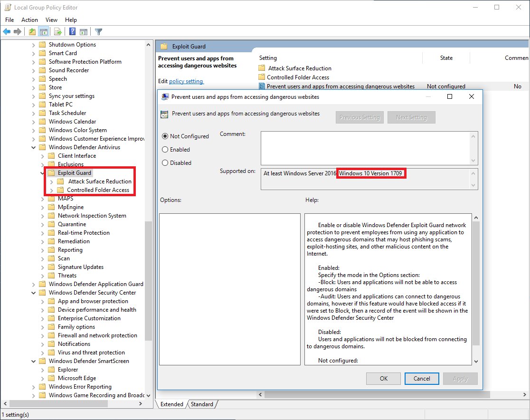530x420 pixels.
Task: Select Task Scheduler in the tree
Action: click(x=67, y=113)
